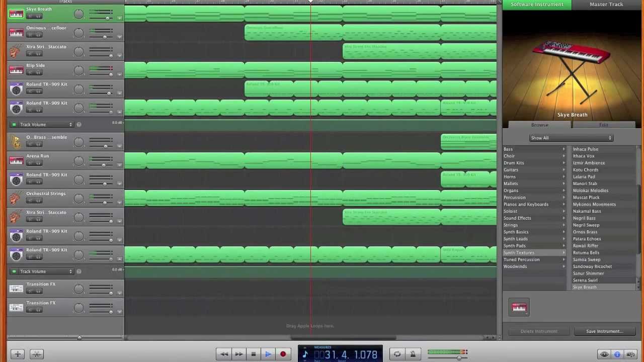Click the Brass ensemble track trumpet icon

[x=16, y=142]
